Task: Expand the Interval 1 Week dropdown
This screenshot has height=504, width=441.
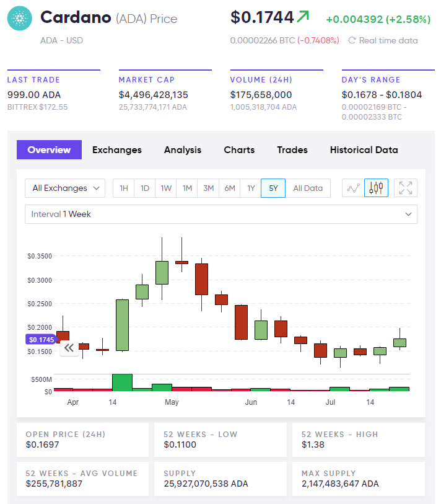Action: pos(220,214)
